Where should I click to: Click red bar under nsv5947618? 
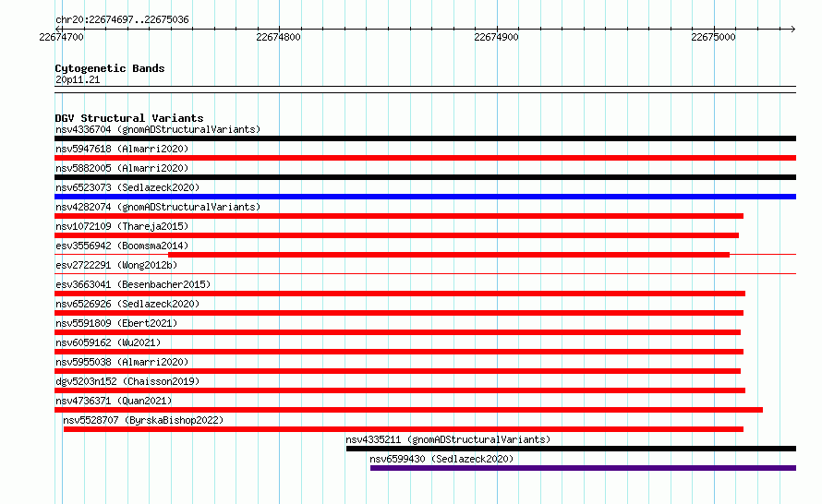point(425,158)
